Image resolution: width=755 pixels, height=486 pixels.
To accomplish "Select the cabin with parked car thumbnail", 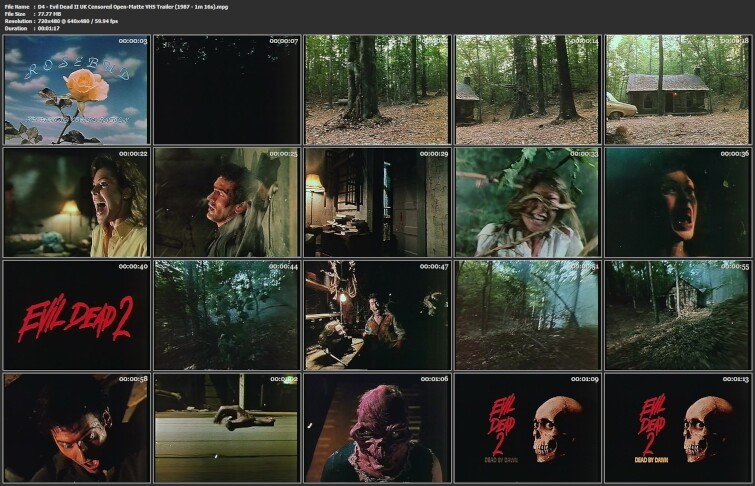I will 678,90.
